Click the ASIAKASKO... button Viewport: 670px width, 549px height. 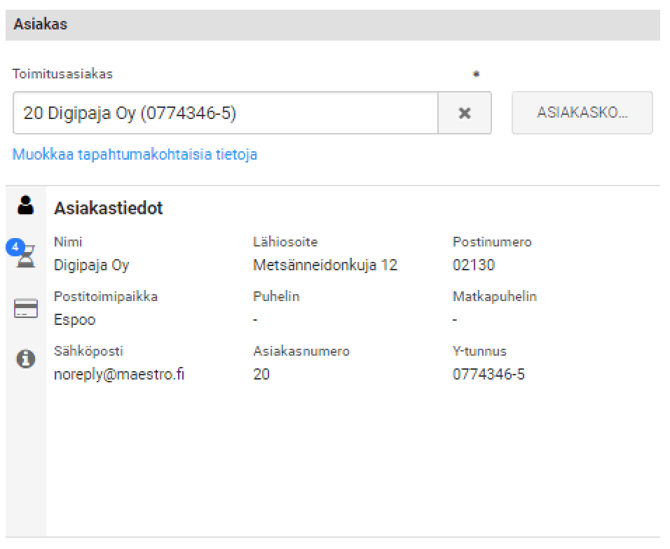[582, 113]
